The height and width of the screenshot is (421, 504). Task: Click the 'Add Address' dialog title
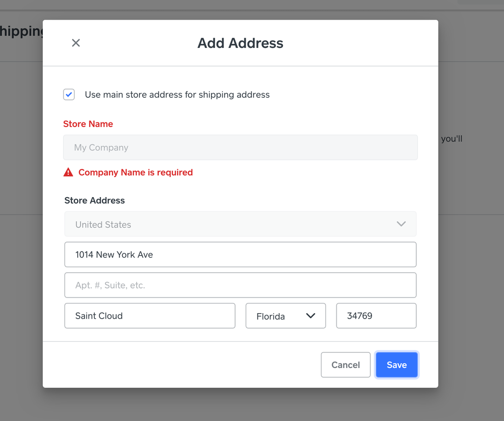(x=240, y=43)
